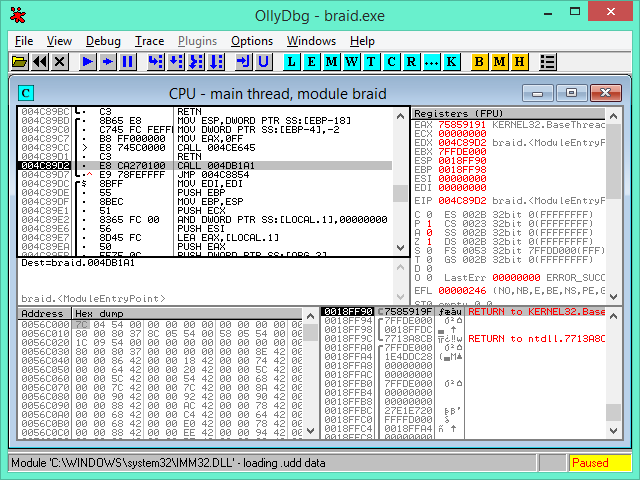Viewport: 640px width, 480px height.
Task: Restart the debugged program with rewind icon
Action: point(40,62)
